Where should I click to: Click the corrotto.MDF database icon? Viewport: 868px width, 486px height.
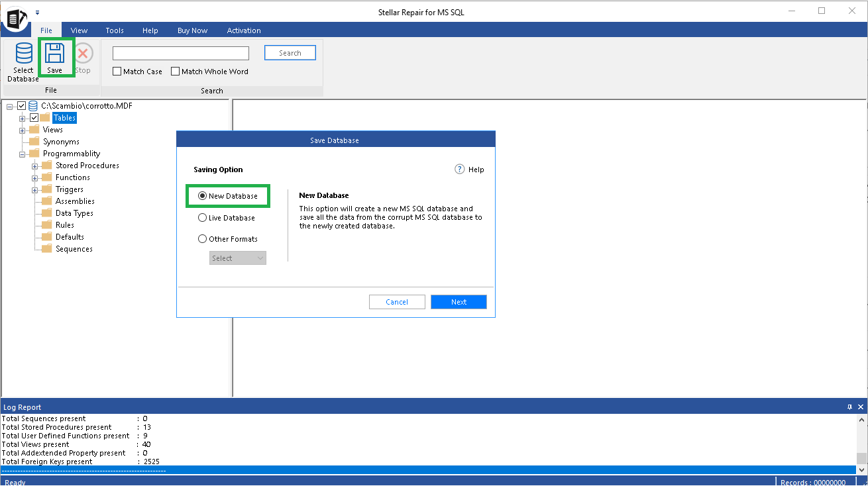[x=33, y=106]
